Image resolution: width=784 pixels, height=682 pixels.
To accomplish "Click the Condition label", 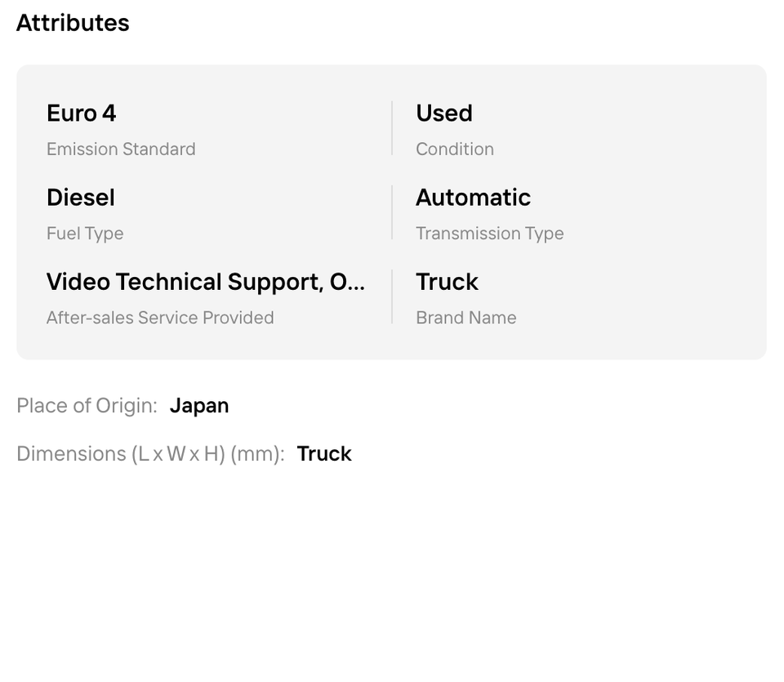I will point(455,149).
